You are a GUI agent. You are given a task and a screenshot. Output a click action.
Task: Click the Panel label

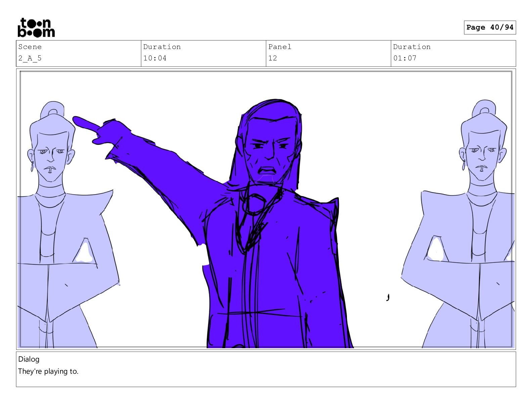(280, 47)
